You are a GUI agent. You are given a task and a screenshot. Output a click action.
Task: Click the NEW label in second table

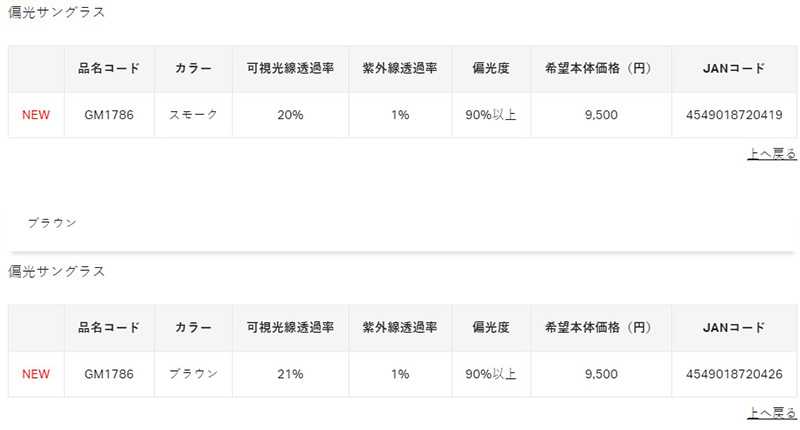(36, 374)
